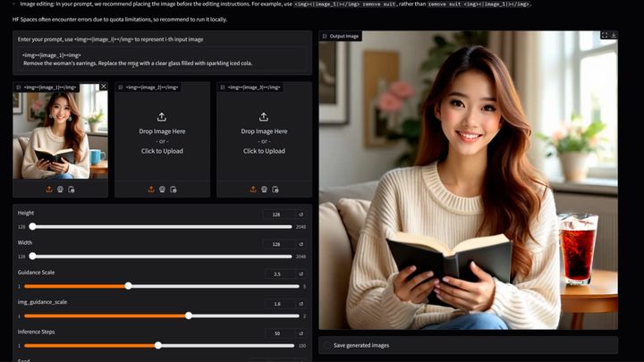This screenshot has height=362, width=644.
Task: Click to Upload in the image_3 slot
Action: tap(264, 151)
